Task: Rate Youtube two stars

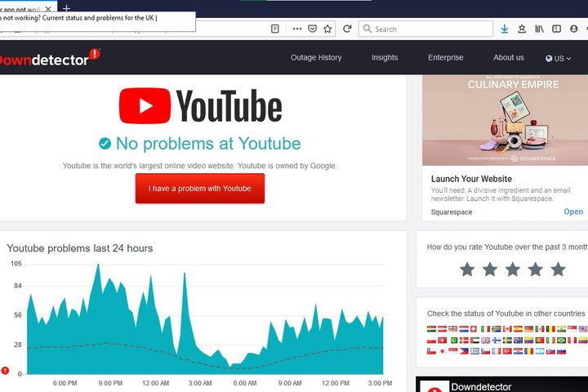Action: tap(490, 269)
